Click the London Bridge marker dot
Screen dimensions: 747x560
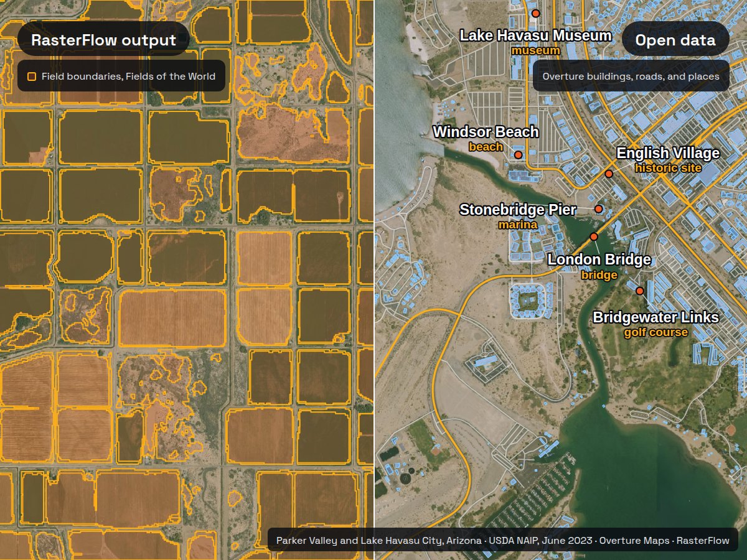click(594, 236)
